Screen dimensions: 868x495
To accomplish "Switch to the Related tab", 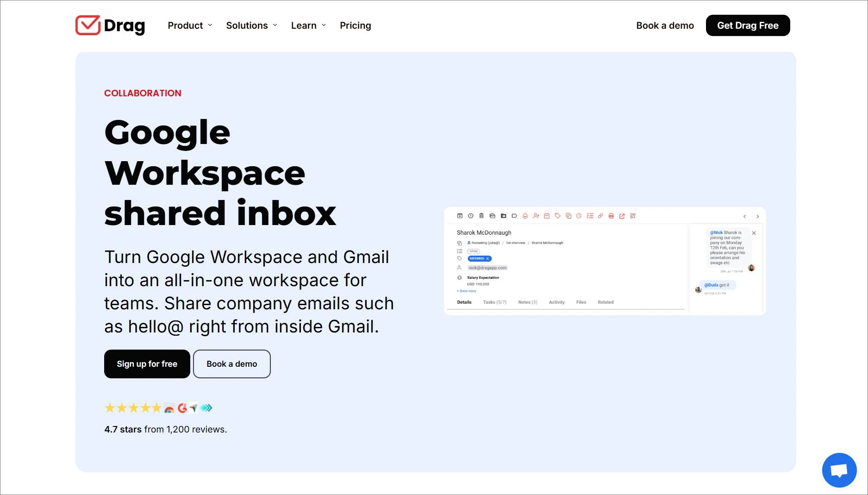I will [x=606, y=302].
